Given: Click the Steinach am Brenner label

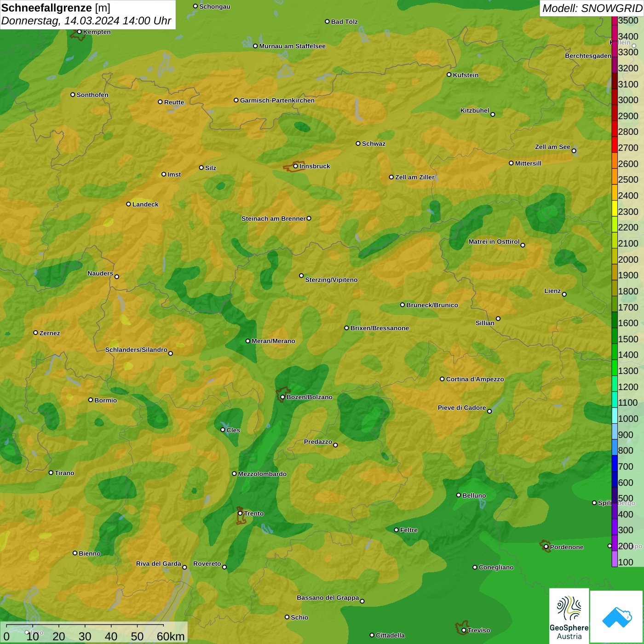Looking at the screenshot, I should point(274,218).
